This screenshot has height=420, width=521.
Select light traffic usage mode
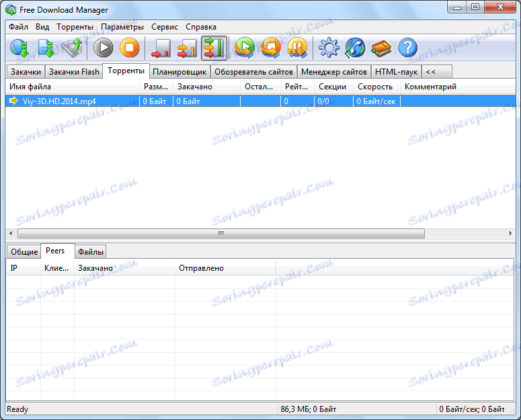(161, 48)
